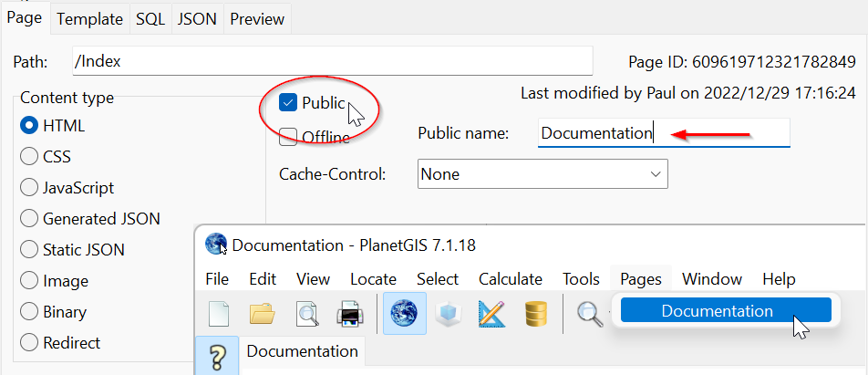Switch to the Template tab
The image size is (868, 375).
(x=91, y=18)
